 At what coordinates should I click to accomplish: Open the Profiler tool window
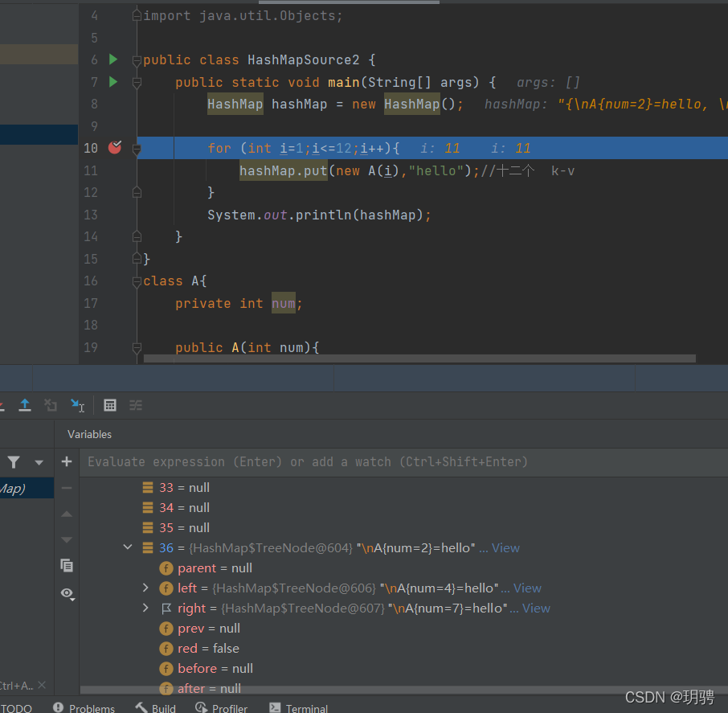tap(222, 708)
